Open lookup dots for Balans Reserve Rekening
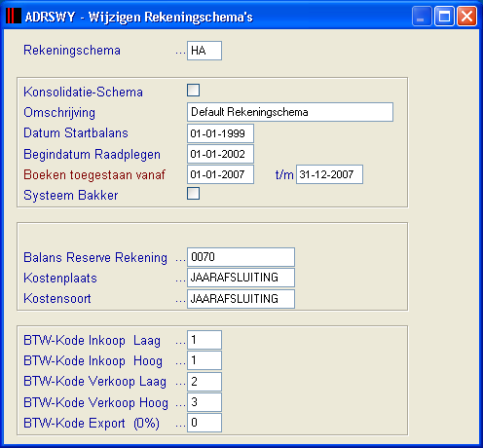 tap(180, 259)
